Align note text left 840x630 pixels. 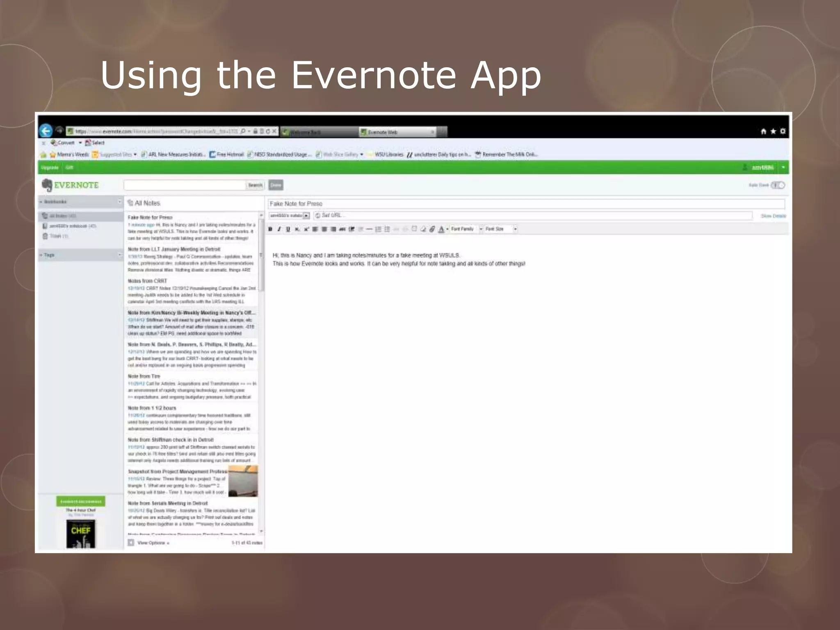pos(315,229)
